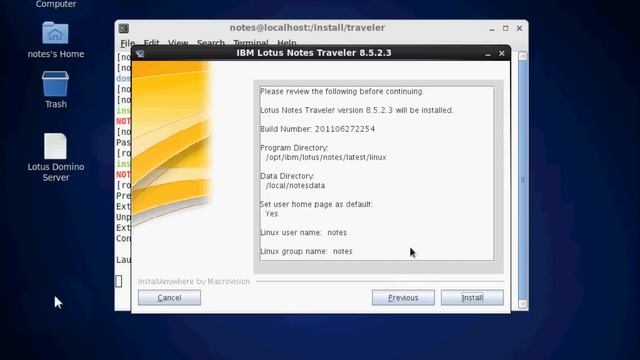Click 'Set user home page as default' text

[316, 204]
